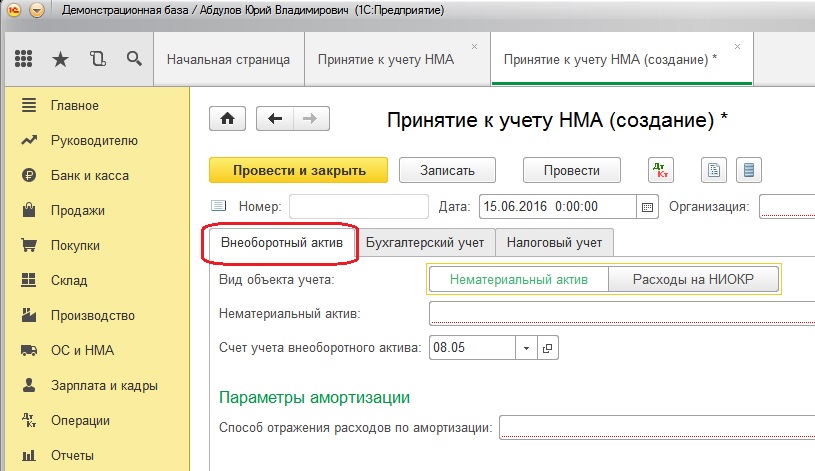Open the History icon in the toolbar

click(98, 59)
